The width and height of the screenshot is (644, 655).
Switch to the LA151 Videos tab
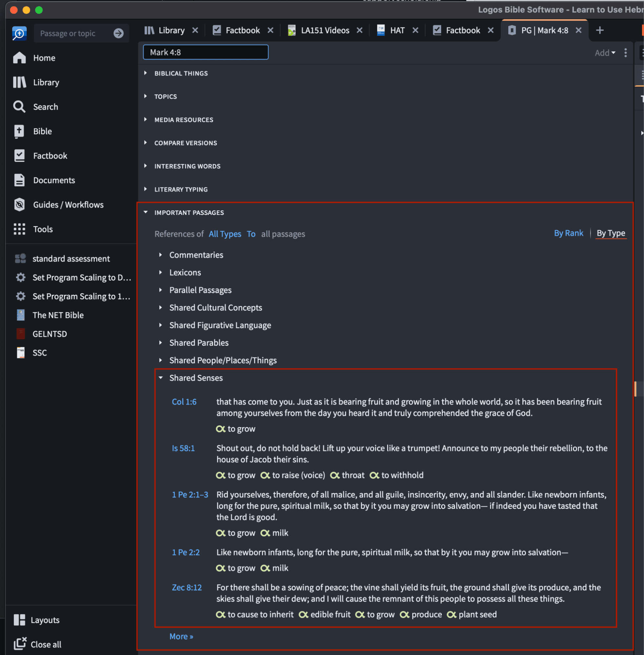click(325, 30)
